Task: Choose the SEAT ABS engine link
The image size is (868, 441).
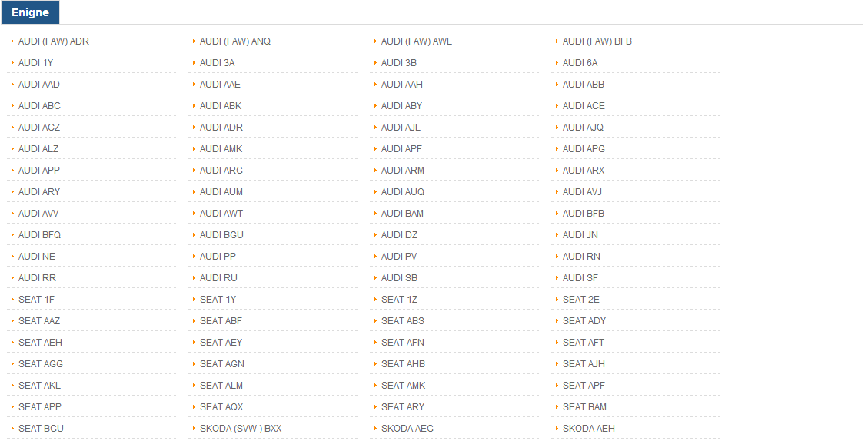Action: 402,321
